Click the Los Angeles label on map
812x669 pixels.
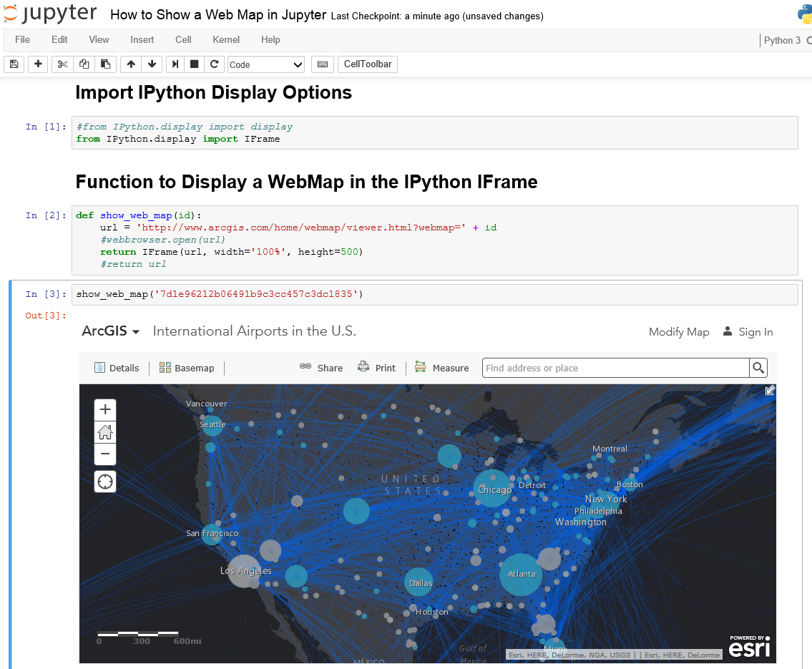245,571
